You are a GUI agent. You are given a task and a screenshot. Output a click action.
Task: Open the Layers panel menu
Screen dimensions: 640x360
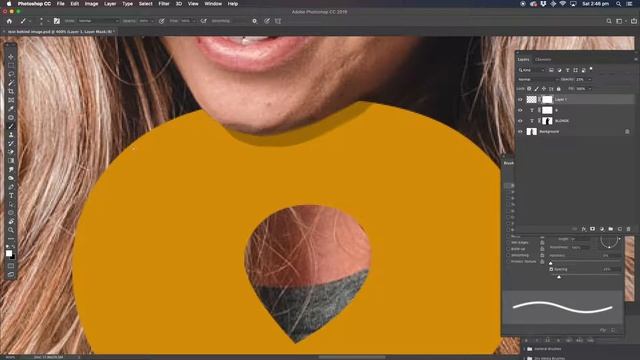coord(635,59)
